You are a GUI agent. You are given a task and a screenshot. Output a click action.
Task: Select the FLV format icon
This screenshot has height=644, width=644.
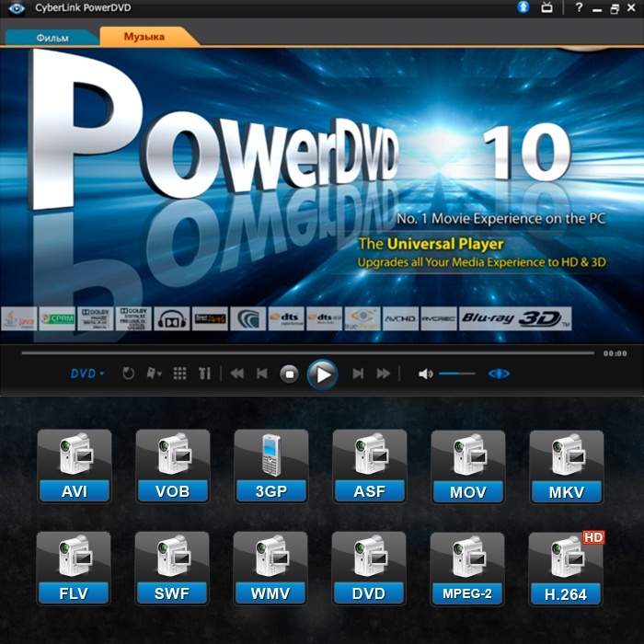click(x=74, y=569)
